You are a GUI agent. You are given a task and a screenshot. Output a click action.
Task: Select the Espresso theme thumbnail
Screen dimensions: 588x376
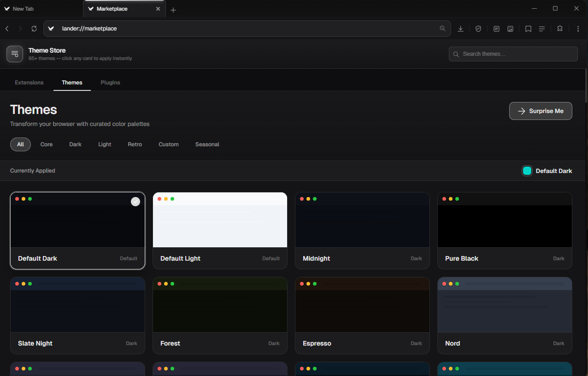coord(362,304)
